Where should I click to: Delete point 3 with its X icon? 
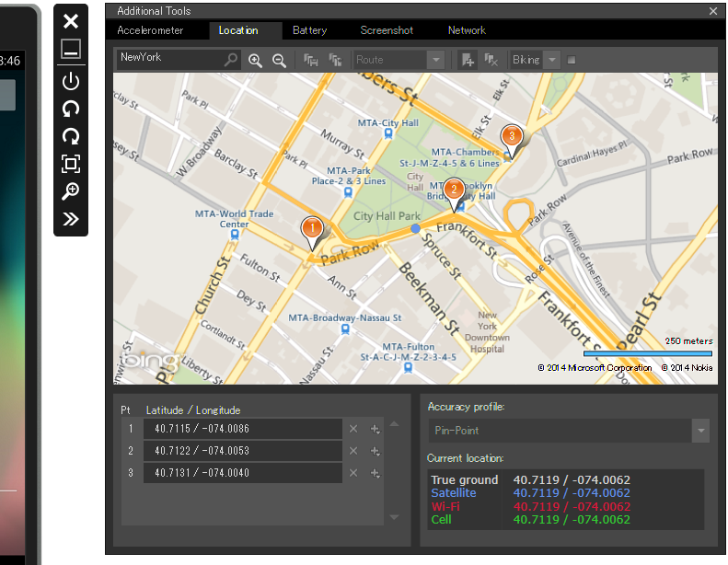click(353, 473)
